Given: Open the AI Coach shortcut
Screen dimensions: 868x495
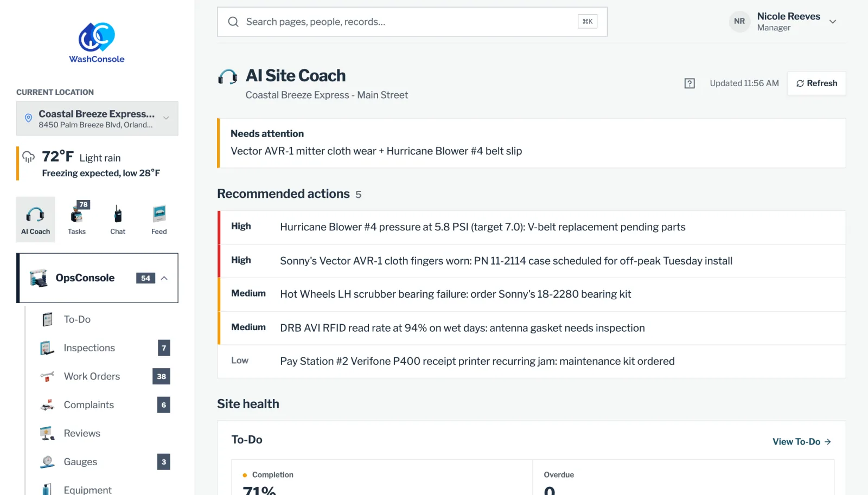Looking at the screenshot, I should click(36, 219).
